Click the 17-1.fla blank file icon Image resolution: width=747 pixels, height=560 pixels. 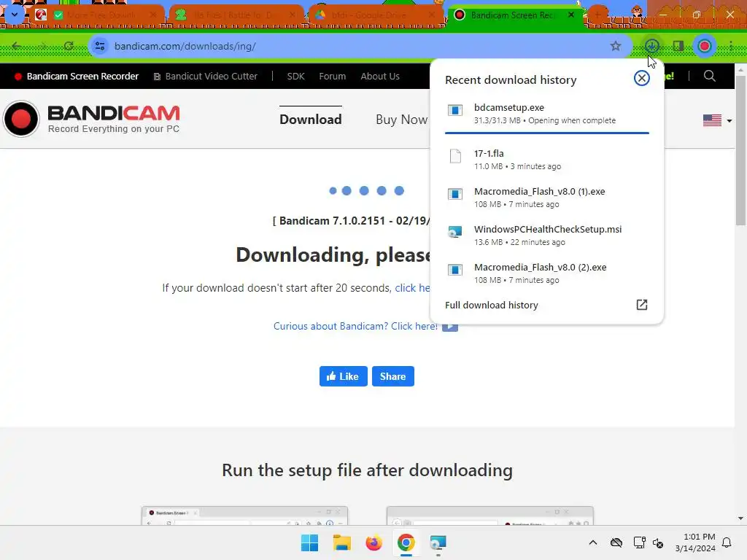tap(455, 156)
